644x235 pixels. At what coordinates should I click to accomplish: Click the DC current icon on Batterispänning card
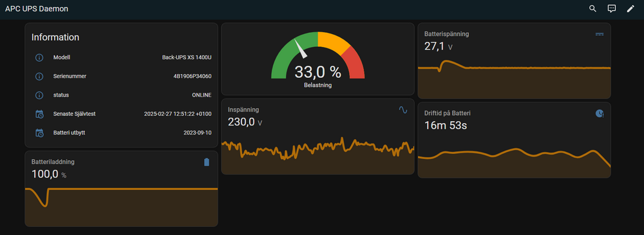[600, 34]
